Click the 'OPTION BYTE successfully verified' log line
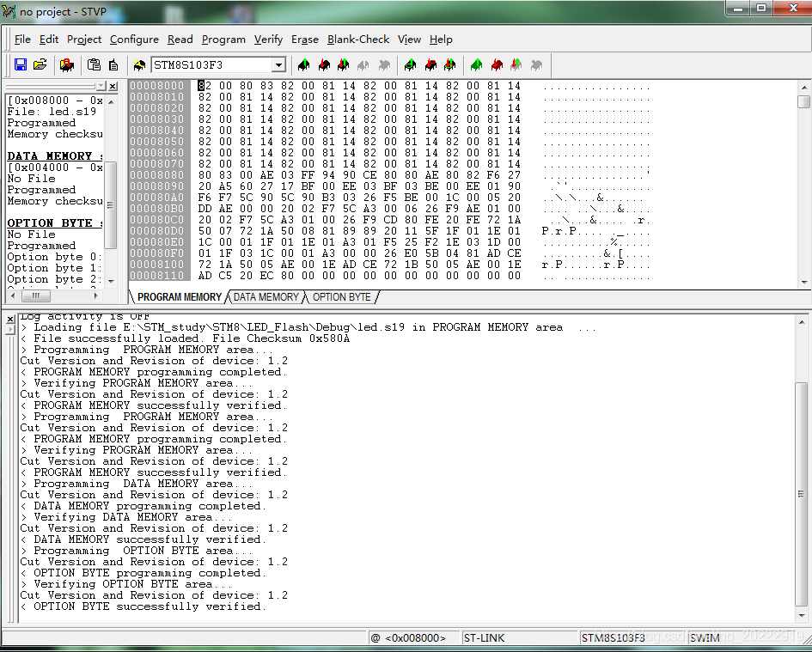This screenshot has width=812, height=652. point(143,606)
